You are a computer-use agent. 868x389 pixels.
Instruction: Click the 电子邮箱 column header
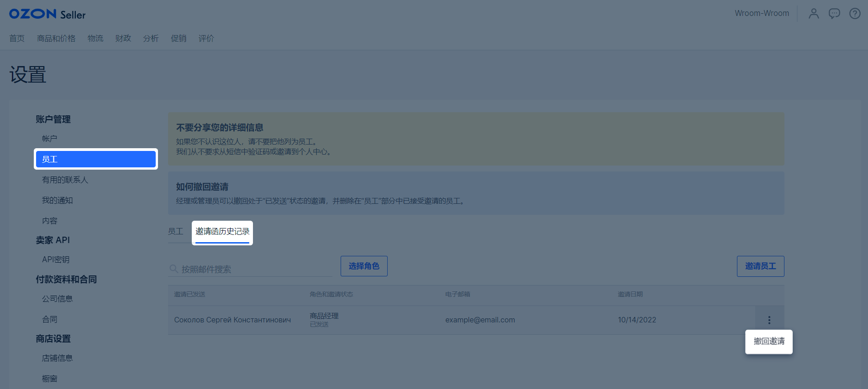coord(458,295)
